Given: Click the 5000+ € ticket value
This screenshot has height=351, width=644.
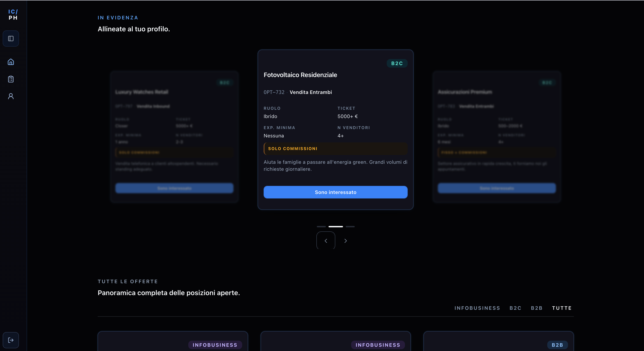Looking at the screenshot, I should [x=347, y=116].
